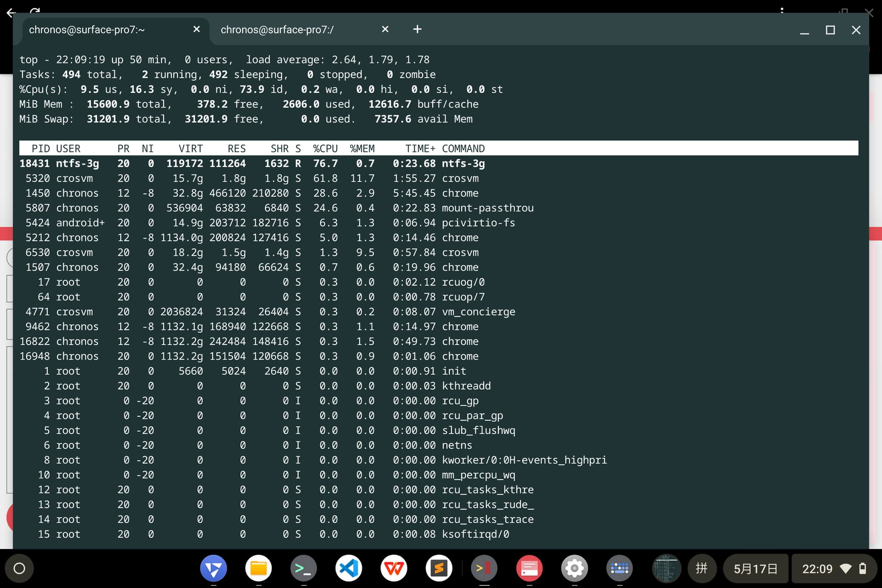
Task: Switch to the chronos@surface-pro7:~ tab
Action: [x=87, y=30]
